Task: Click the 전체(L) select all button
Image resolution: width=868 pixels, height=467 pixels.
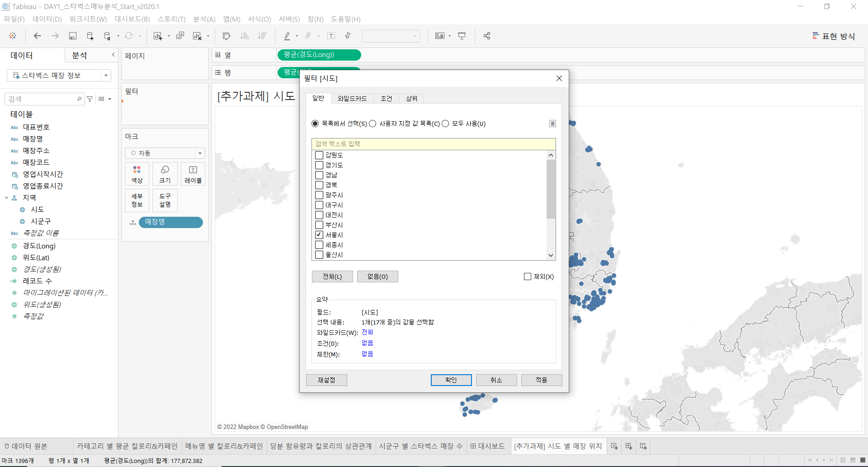Action: [332, 276]
